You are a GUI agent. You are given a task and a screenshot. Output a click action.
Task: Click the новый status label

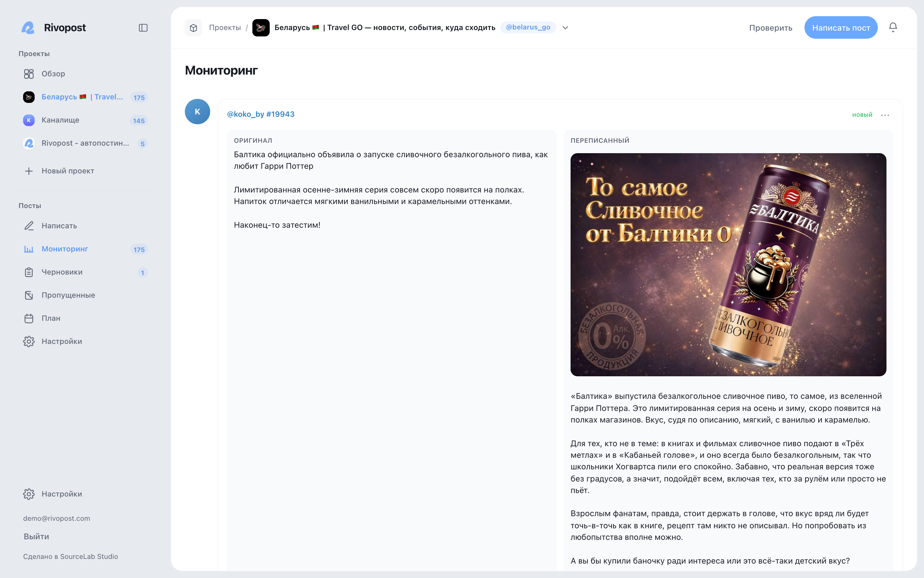coord(862,115)
